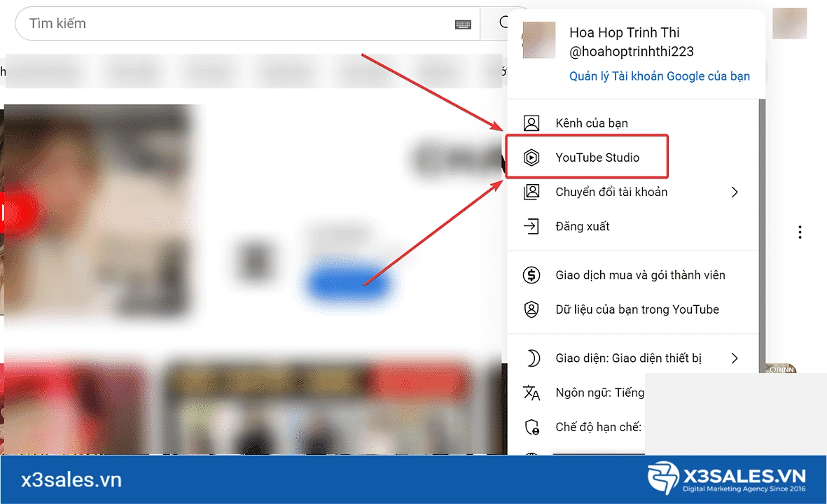Viewport: 827px width, 504px height.
Task: Click the @hoahoptrinhthi223 handle text
Action: [632, 52]
